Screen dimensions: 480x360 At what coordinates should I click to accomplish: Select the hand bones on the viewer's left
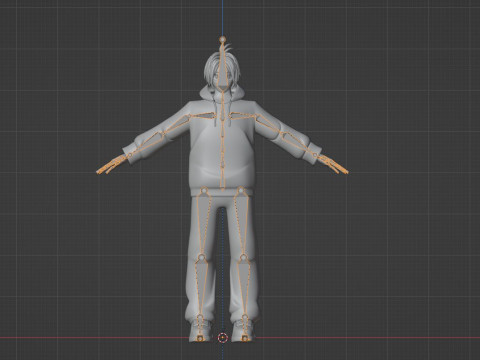[112, 165]
